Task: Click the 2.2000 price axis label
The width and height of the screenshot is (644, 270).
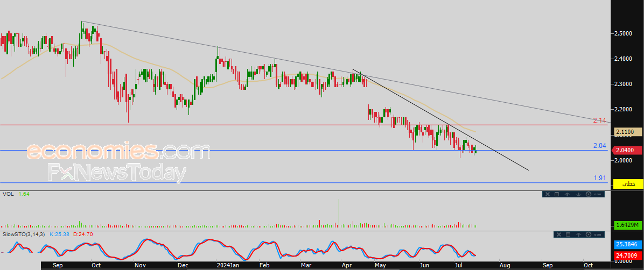Action: (x=622, y=109)
